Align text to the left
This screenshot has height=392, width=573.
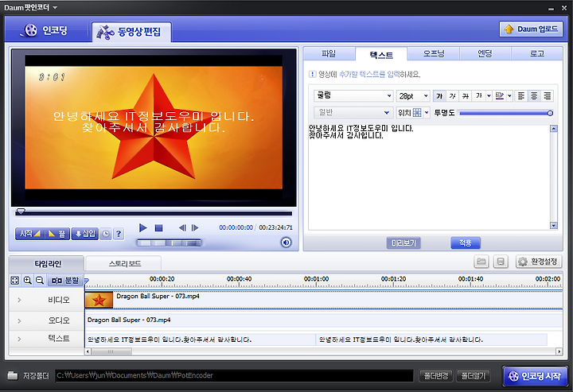tap(521, 96)
